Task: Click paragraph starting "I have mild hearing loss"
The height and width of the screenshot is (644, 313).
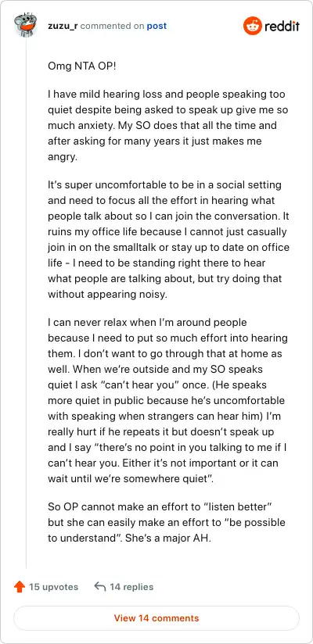Action: click(167, 126)
